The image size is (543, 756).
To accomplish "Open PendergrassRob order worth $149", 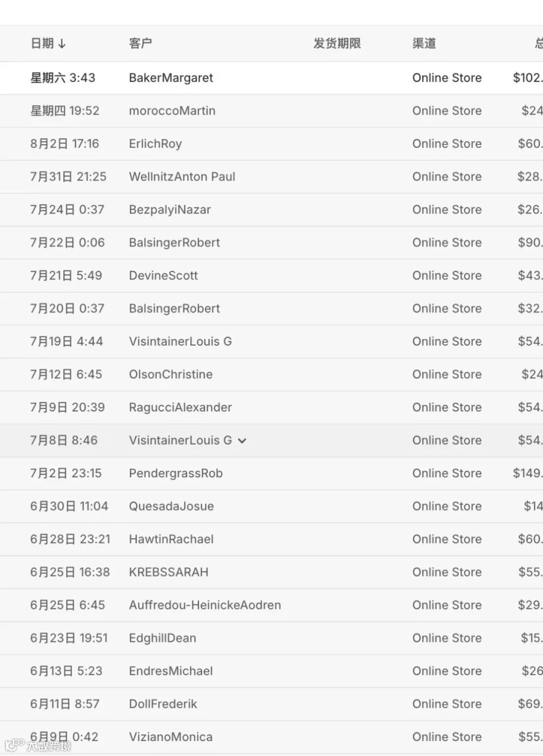I will [x=271, y=474].
